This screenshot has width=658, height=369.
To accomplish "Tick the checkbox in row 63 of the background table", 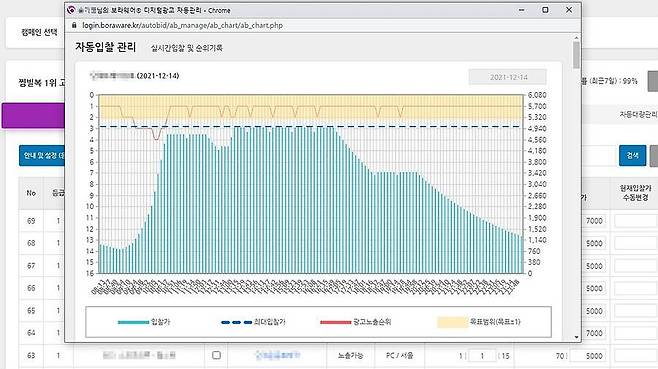I will pyautogui.click(x=216, y=355).
